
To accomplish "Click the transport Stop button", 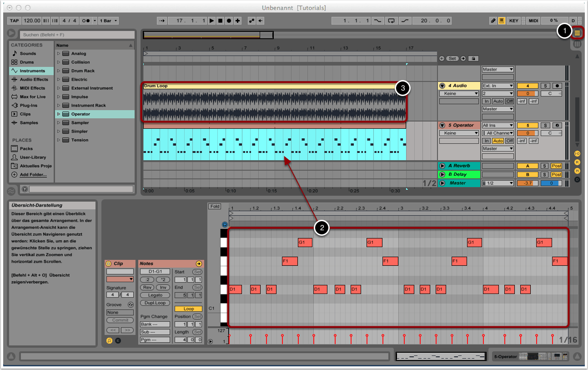I will coord(221,21).
